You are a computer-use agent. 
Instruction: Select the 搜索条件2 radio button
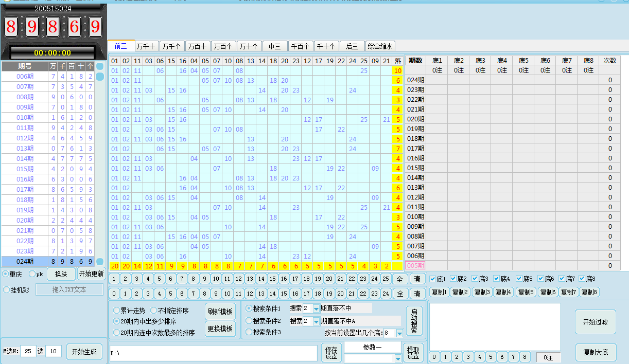click(x=250, y=321)
